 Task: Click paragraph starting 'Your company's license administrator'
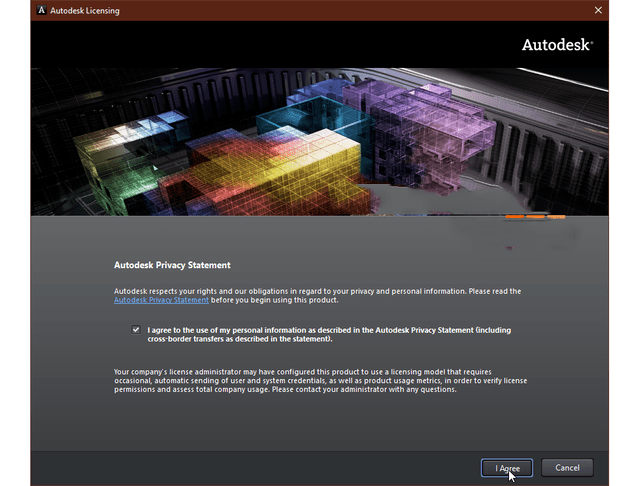pos(320,381)
